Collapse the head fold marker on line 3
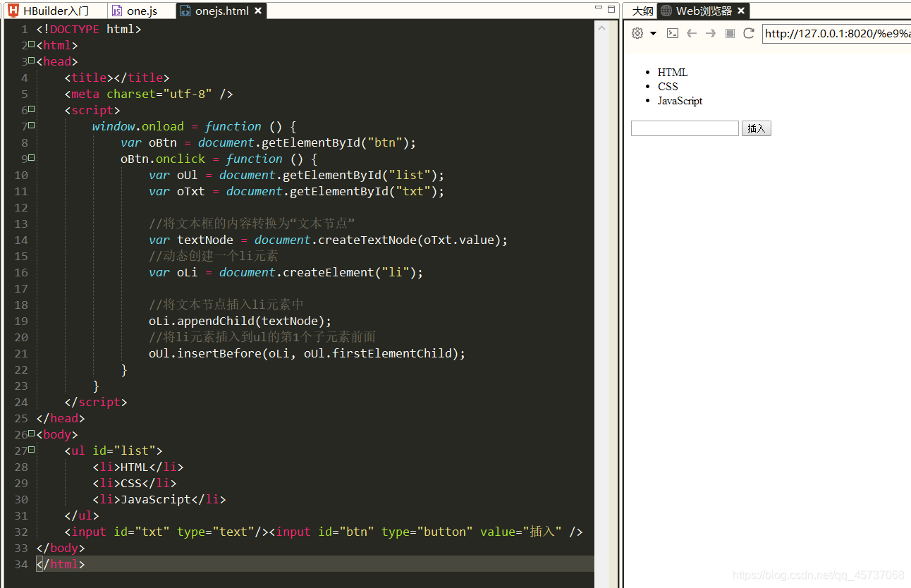 31,61
